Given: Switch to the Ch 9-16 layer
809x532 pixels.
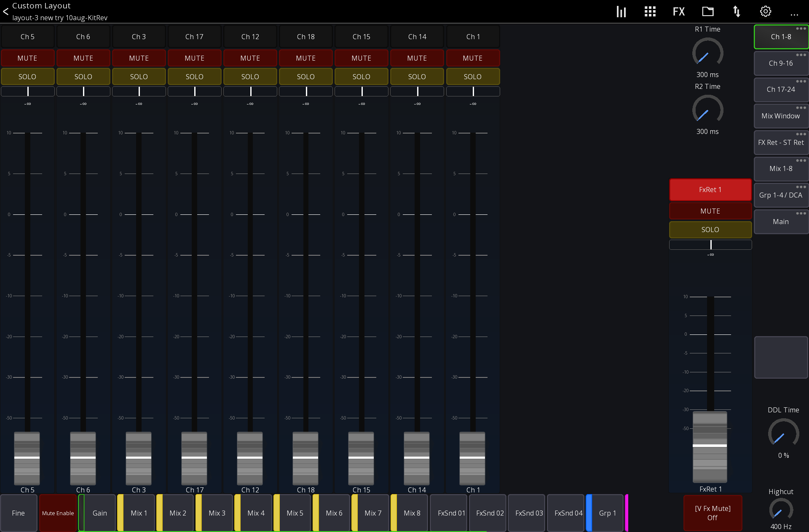Looking at the screenshot, I should [x=781, y=63].
